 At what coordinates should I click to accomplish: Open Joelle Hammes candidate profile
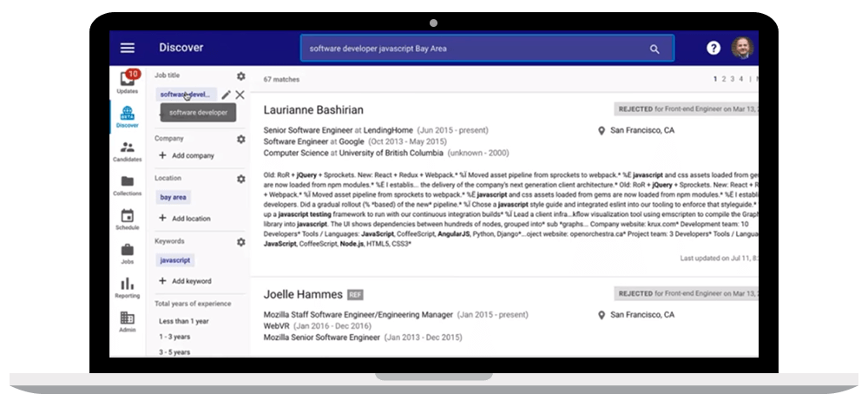303,294
